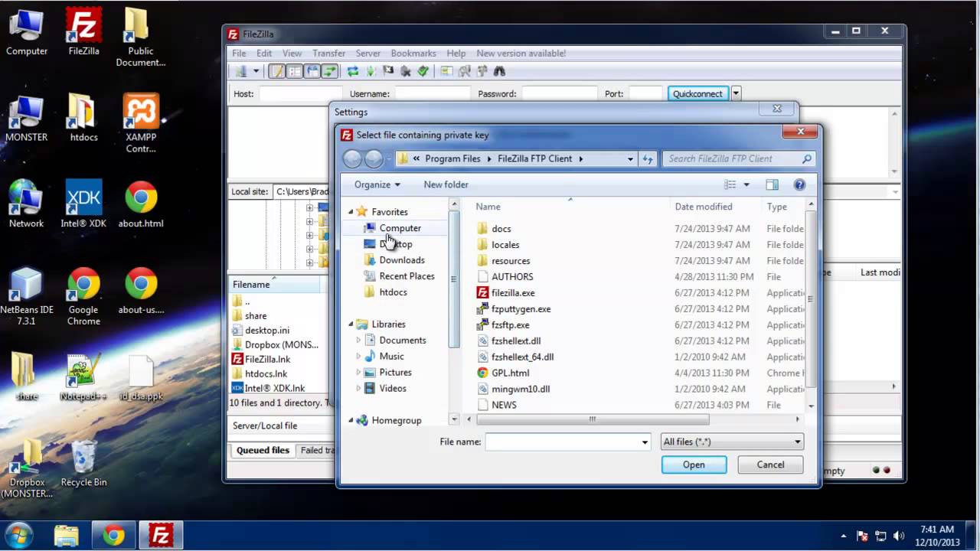Click the directory comparison toolbar icon
The height and width of the screenshot is (551, 980).
(464, 71)
